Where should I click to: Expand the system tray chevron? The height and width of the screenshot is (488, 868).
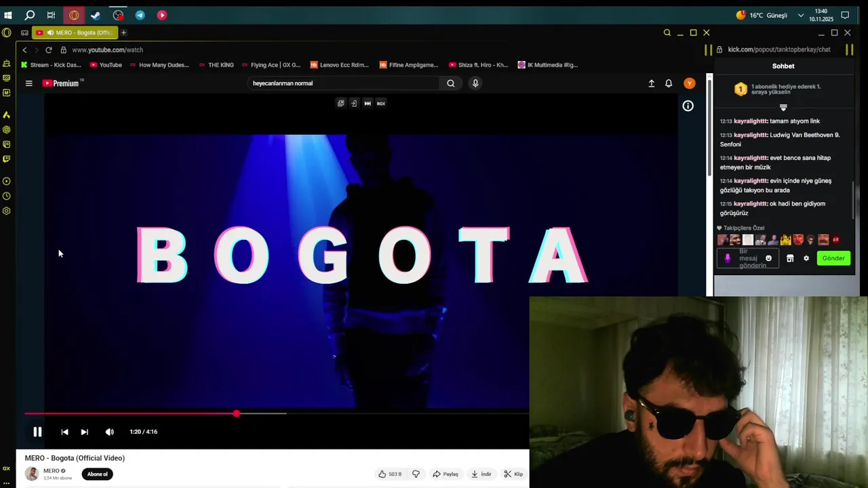coord(801,15)
